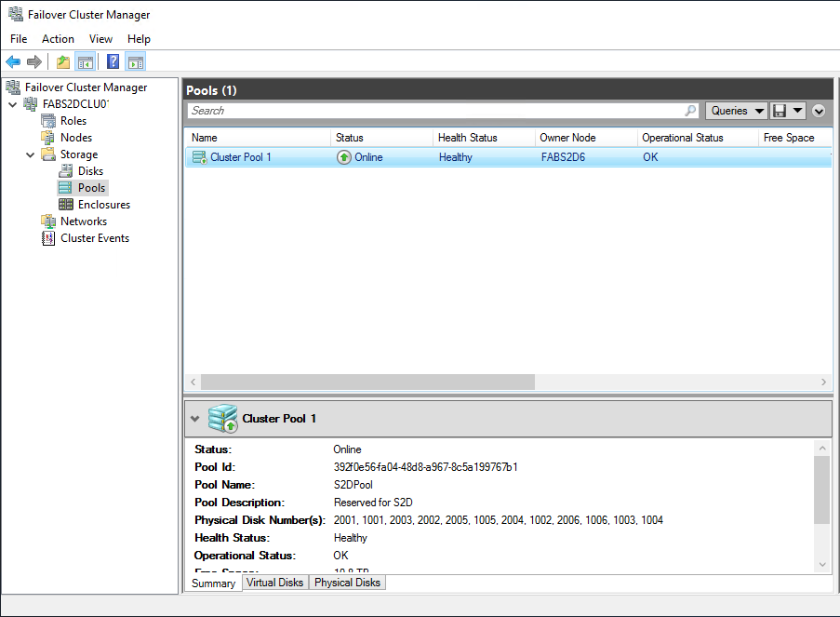Image resolution: width=840 pixels, height=617 pixels.
Task: Click the green Online status icon
Action: click(x=344, y=157)
